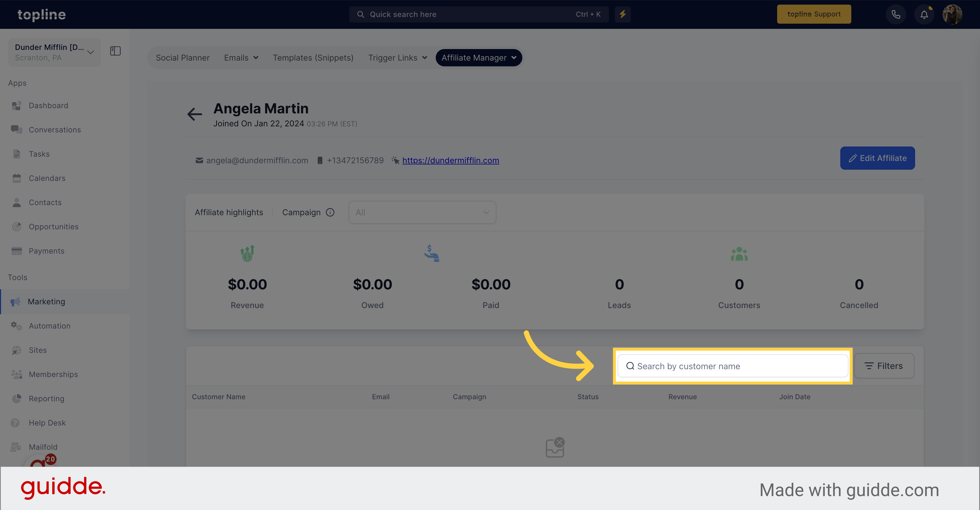
Task: Open the phone dialer icon
Action: (896, 14)
